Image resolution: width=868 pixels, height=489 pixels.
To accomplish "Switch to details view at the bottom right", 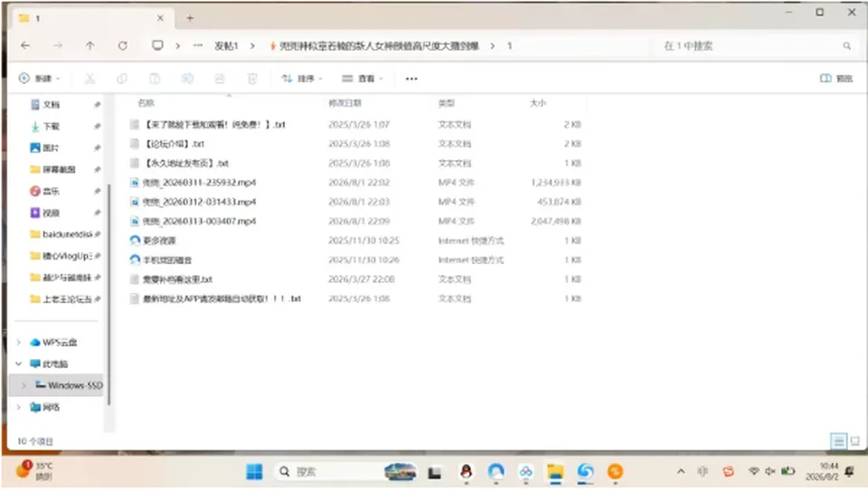I will [839, 441].
